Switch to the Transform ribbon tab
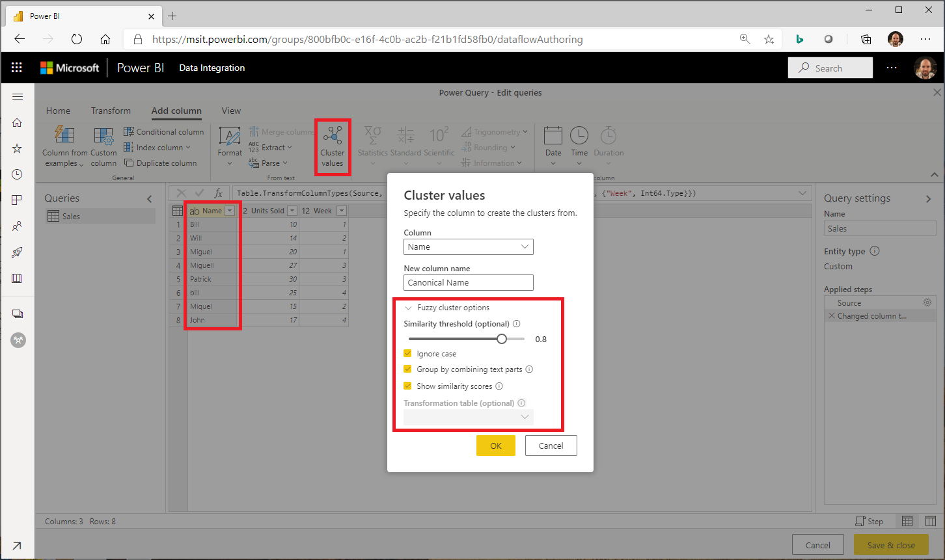The image size is (945, 560). [111, 111]
